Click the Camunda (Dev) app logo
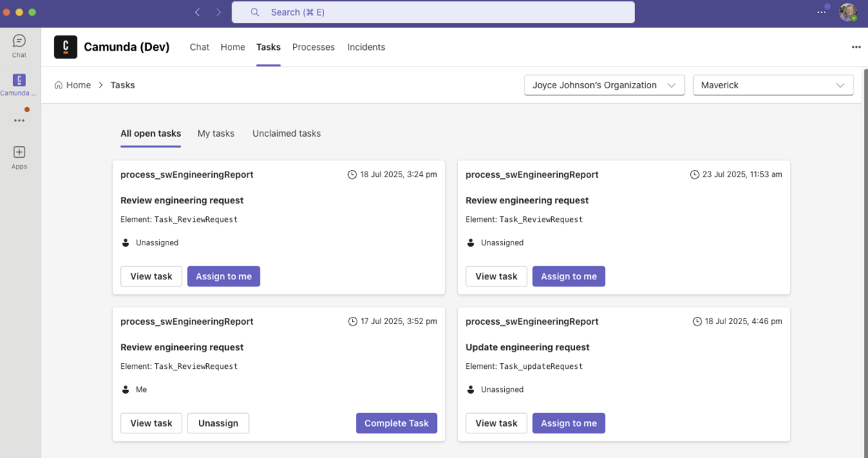Image resolution: width=868 pixels, height=458 pixels. [x=64, y=47]
